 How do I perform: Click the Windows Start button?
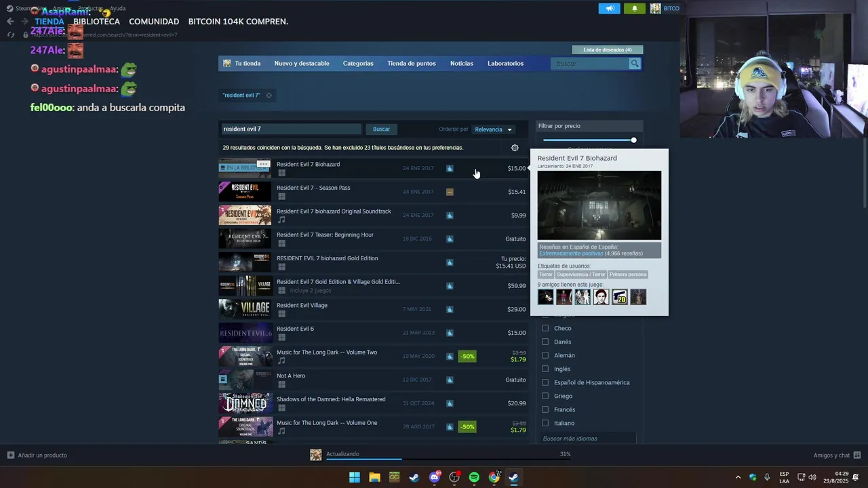click(355, 477)
